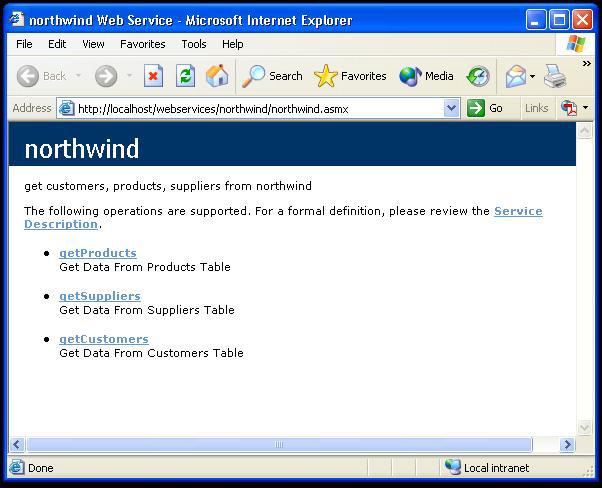The height and width of the screenshot is (488, 602).
Task: Open the Favorites star toolbar button
Action: pyautogui.click(x=350, y=76)
